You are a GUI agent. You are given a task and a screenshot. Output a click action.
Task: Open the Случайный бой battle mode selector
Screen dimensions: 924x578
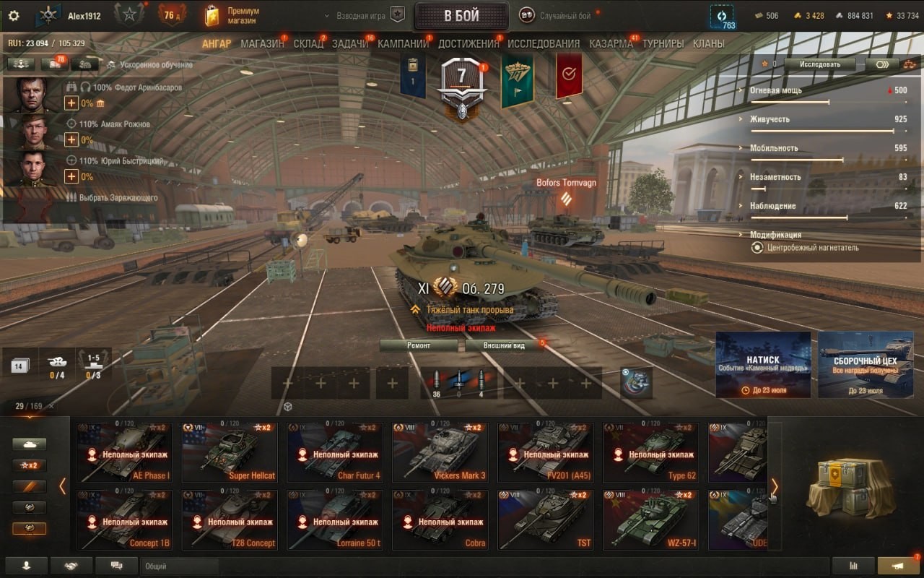click(x=559, y=15)
